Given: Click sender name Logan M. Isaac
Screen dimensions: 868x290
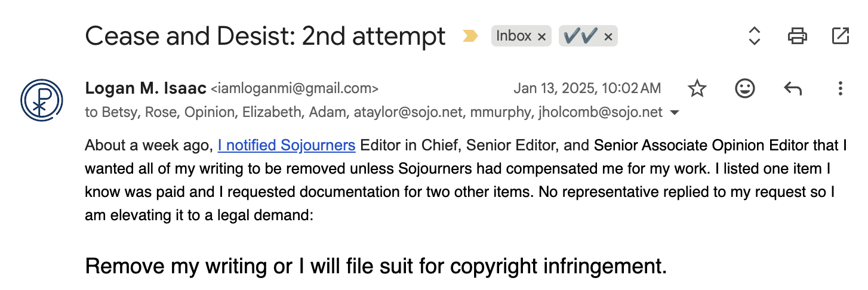Looking at the screenshot, I should (145, 88).
